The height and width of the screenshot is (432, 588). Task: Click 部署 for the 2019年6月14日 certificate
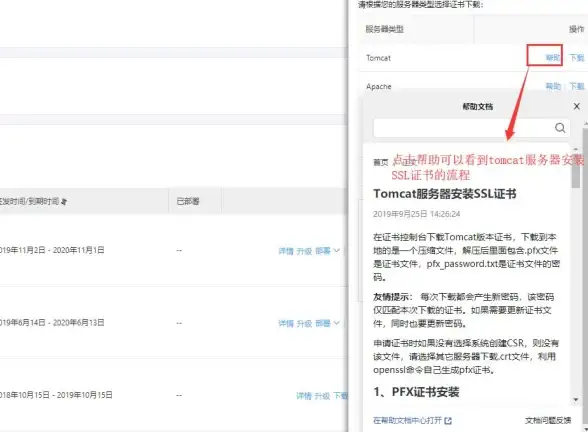click(x=323, y=323)
